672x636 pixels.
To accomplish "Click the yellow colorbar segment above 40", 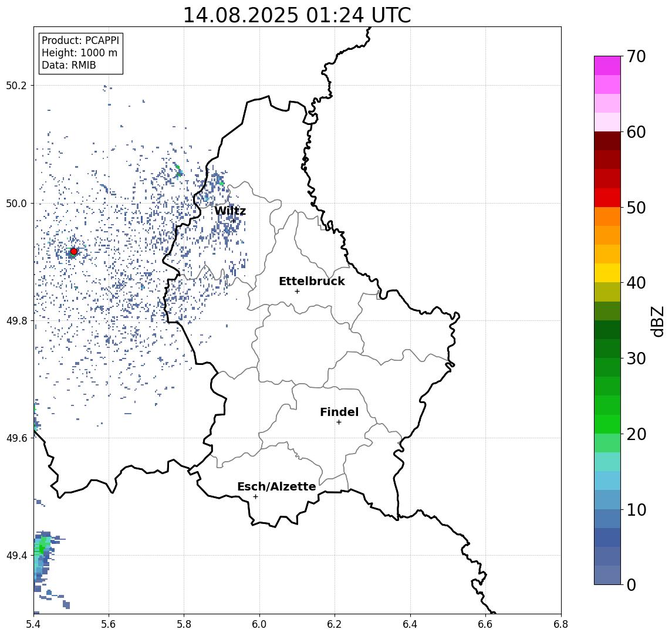I will click(607, 273).
